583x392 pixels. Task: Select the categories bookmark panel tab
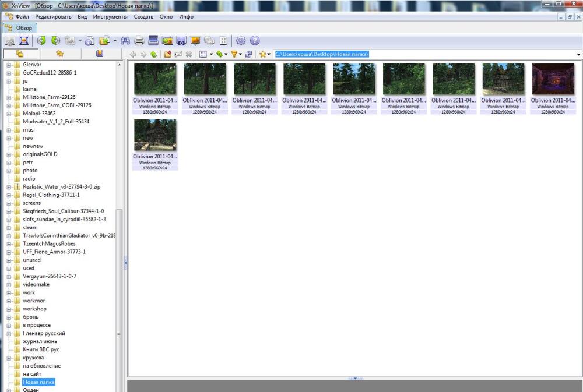pos(100,54)
